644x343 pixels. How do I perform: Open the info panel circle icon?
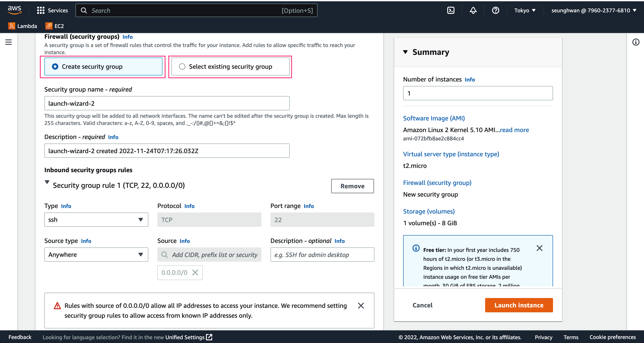pyautogui.click(x=635, y=42)
